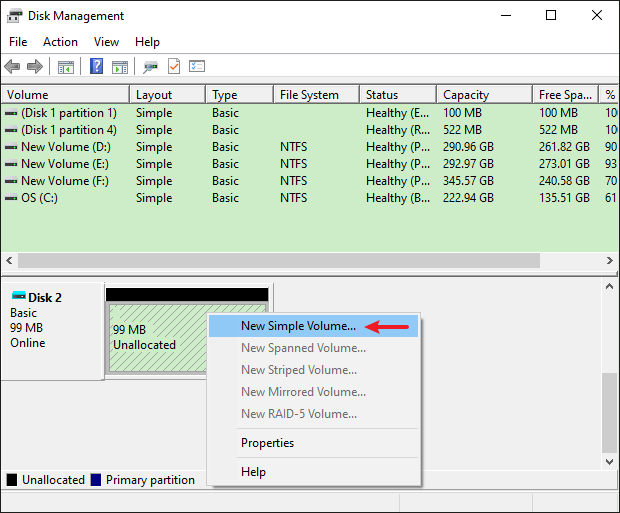Sort by the File System column header
Image resolution: width=620 pixels, height=513 pixels.
click(317, 95)
